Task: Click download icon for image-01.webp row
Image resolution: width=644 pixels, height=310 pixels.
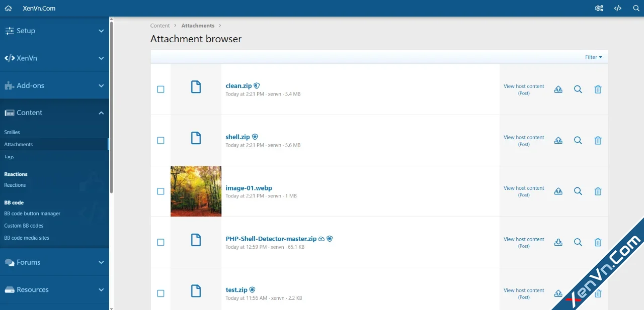Action: pyautogui.click(x=558, y=191)
